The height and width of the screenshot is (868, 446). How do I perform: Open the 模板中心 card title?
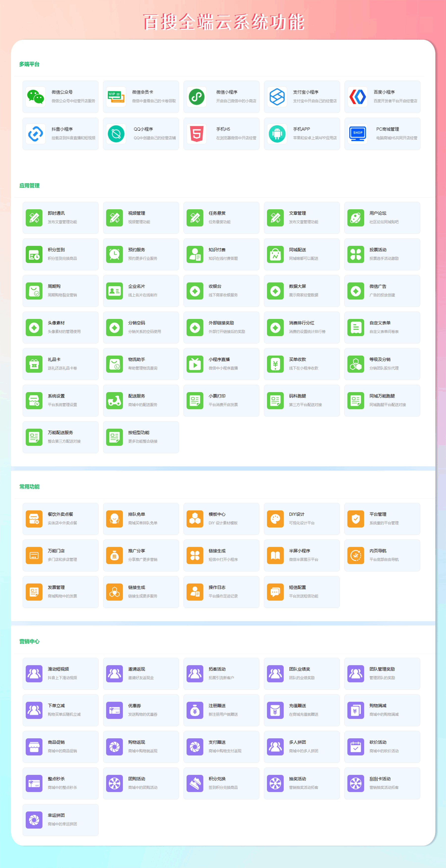[x=217, y=514]
